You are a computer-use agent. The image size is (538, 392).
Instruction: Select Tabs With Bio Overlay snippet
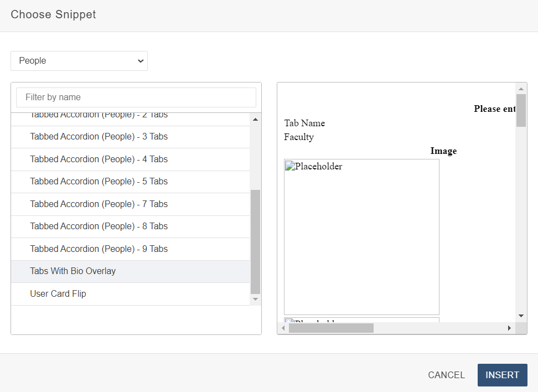tap(73, 271)
